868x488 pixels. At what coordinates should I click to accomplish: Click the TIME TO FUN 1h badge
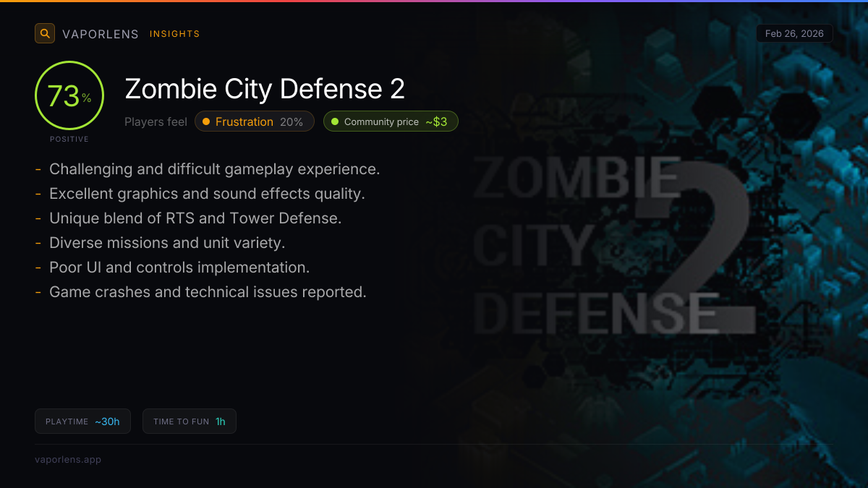point(190,421)
